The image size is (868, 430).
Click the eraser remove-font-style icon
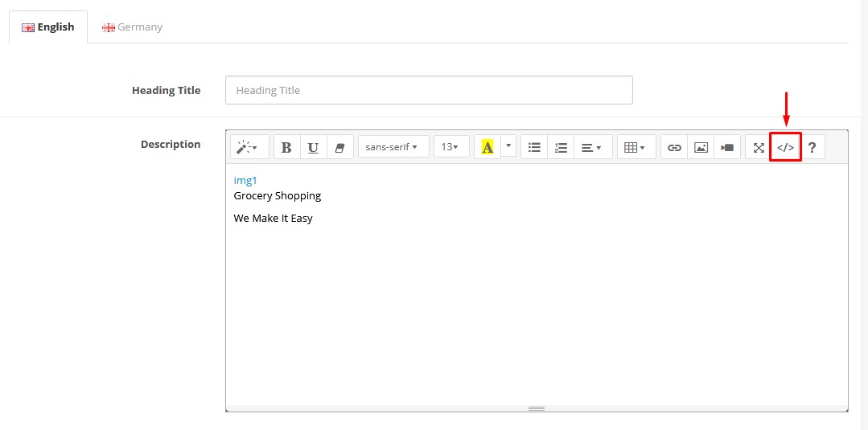click(340, 147)
